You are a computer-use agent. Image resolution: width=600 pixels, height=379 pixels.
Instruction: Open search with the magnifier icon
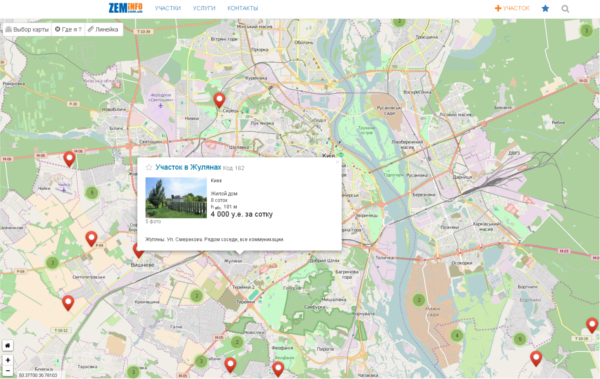(565, 8)
